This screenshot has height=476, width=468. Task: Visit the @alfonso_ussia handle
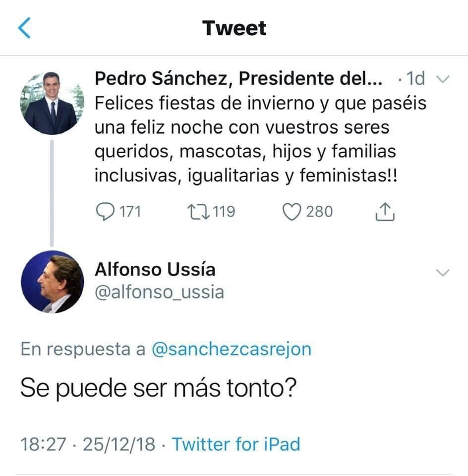tap(159, 292)
